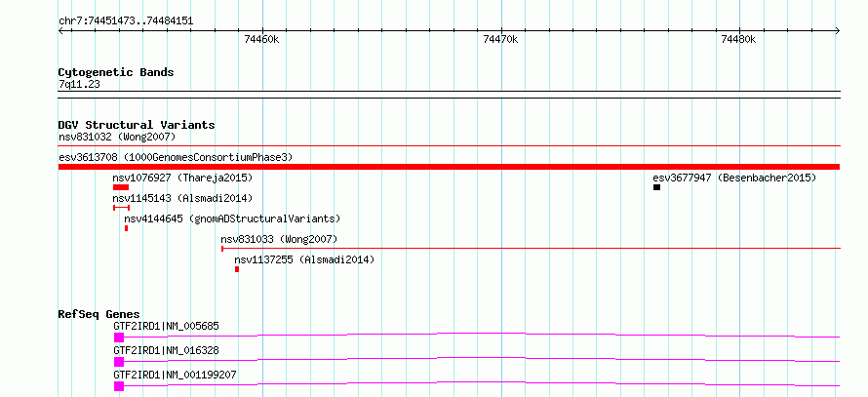
Task: Click the DGV Structural Variants track heading
Action: pyautogui.click(x=137, y=125)
